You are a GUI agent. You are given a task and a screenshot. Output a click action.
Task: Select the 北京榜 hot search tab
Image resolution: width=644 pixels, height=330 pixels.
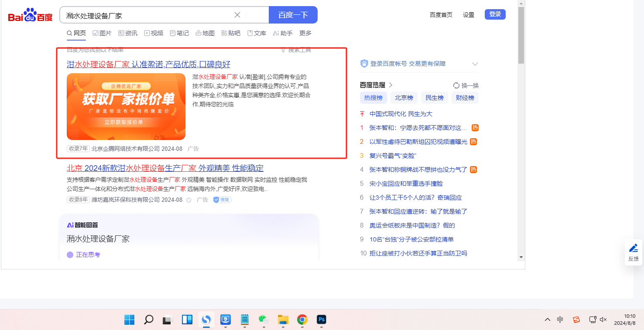pos(404,98)
